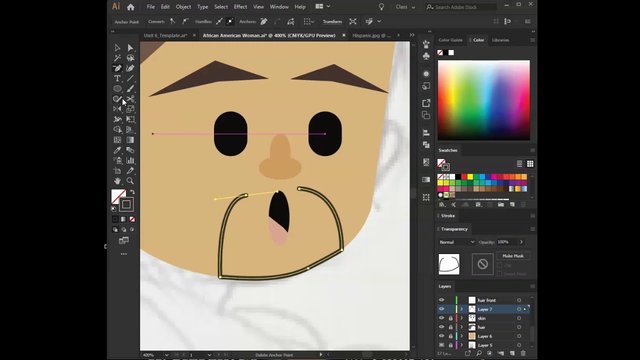Viewport: 640px width, 360px height.
Task: Open the zoom level 400% dropdown
Action: point(167,355)
